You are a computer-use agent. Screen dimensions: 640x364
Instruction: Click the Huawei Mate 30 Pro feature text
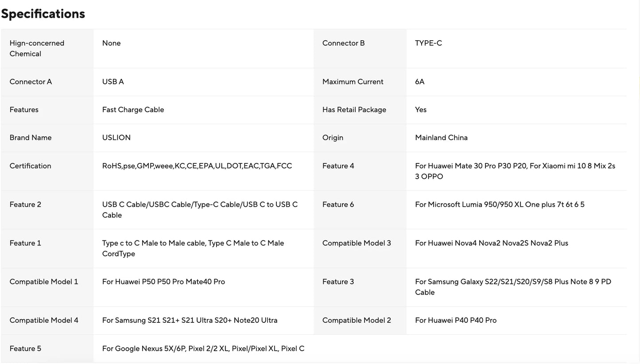click(515, 171)
